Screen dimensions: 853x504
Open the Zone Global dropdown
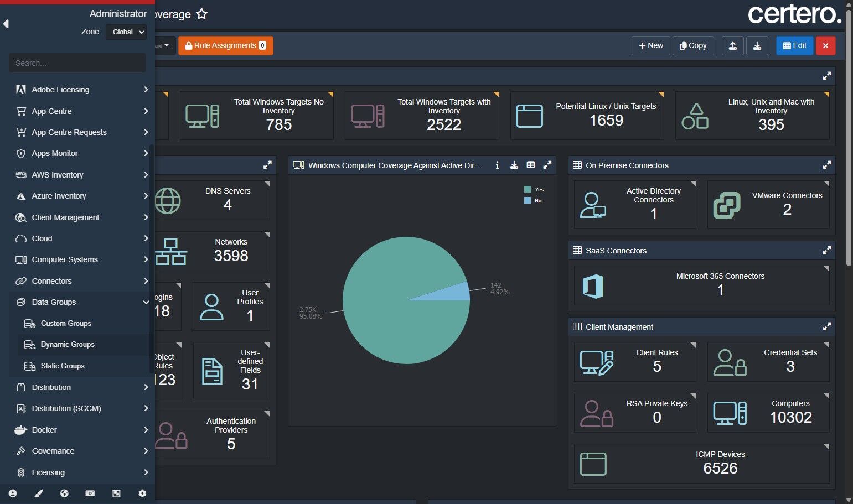(x=127, y=32)
